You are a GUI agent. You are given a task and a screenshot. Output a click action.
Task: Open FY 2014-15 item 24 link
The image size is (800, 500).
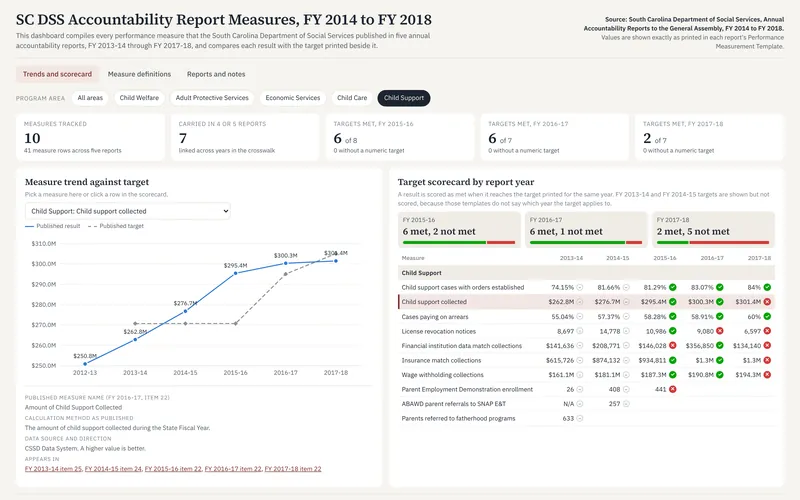coord(113,469)
